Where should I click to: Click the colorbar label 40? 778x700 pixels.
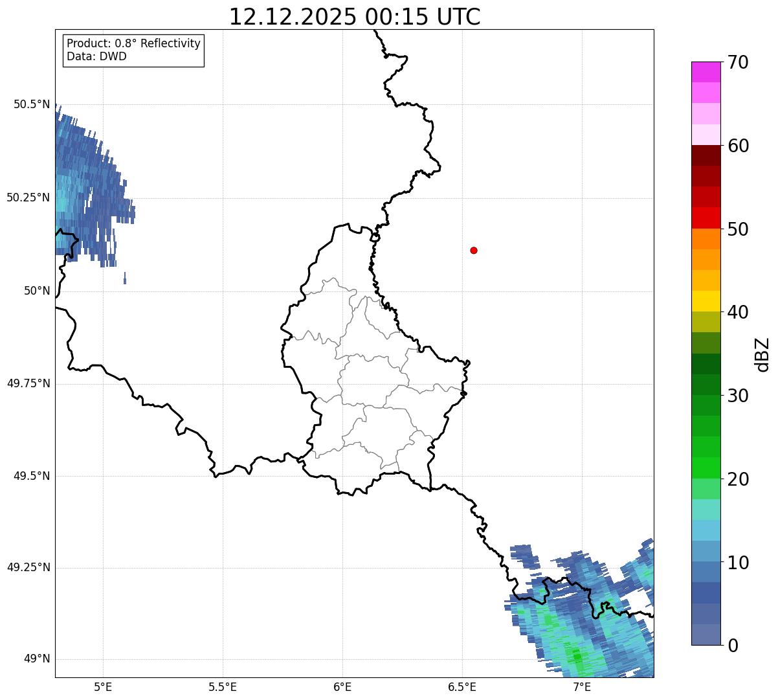point(739,312)
